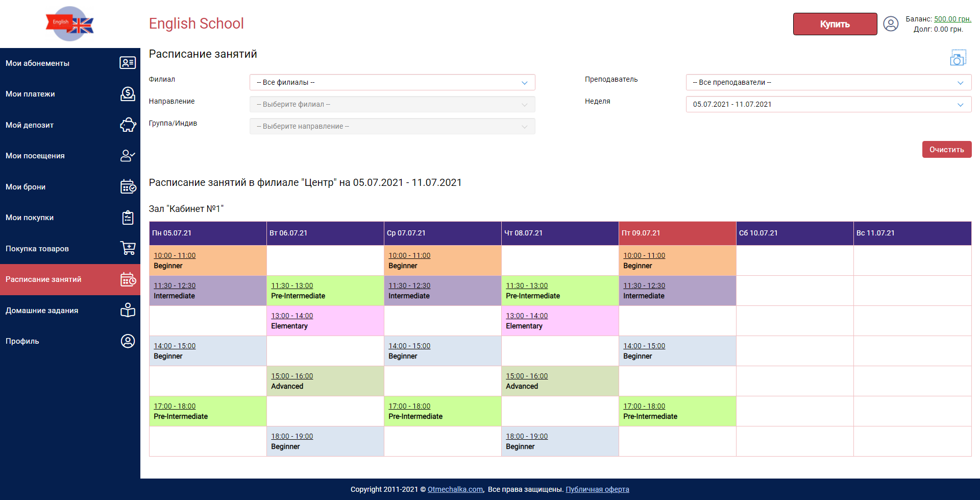Screen dimensions: 980x500
Task: Click the attendance person-check icon
Action: point(127,156)
